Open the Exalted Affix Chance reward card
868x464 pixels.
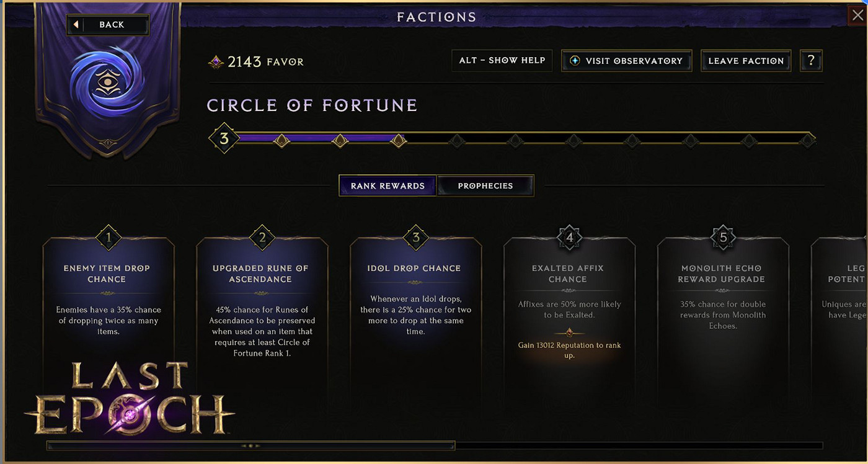click(569, 310)
